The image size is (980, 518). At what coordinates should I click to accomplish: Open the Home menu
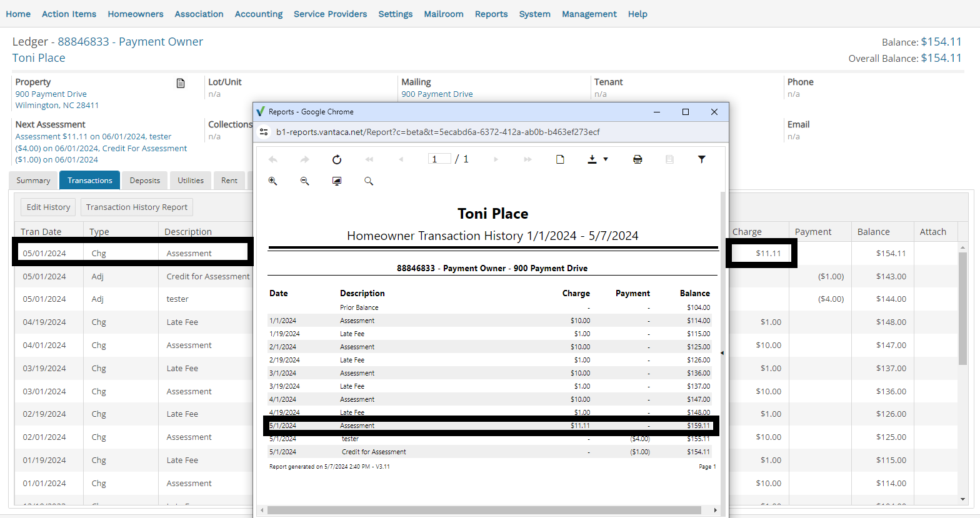[18, 14]
